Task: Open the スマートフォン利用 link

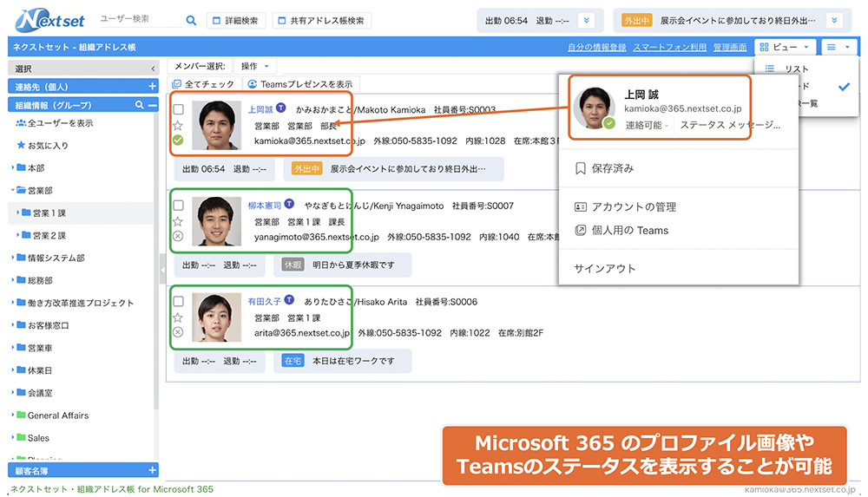Action: click(669, 47)
